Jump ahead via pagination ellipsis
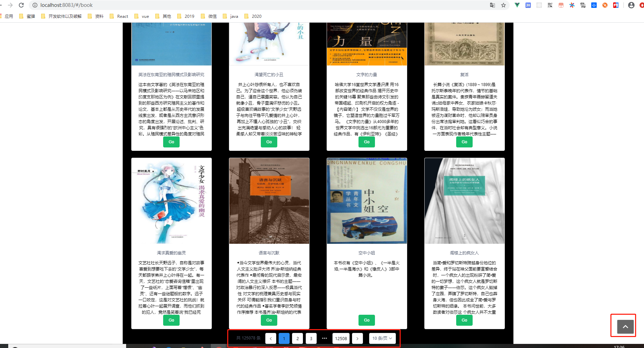This screenshot has height=348, width=644. [x=325, y=338]
